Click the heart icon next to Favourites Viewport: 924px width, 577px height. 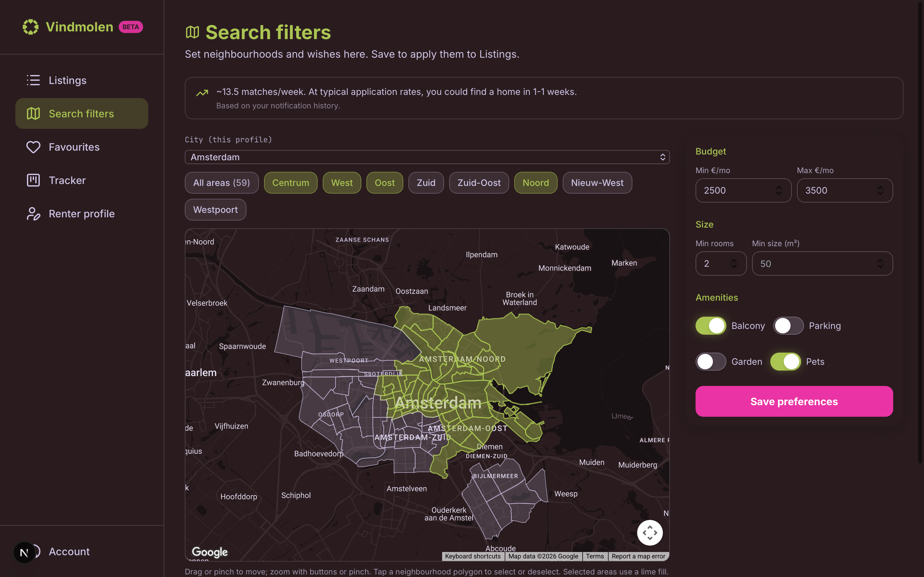pos(33,146)
